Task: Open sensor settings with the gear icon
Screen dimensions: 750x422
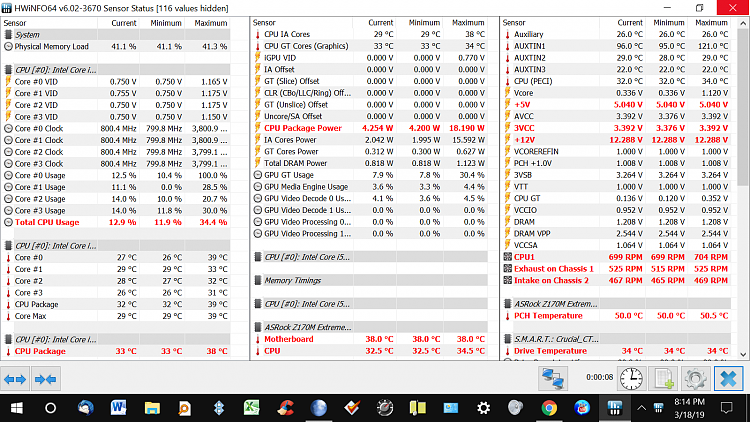Action: 696,378
